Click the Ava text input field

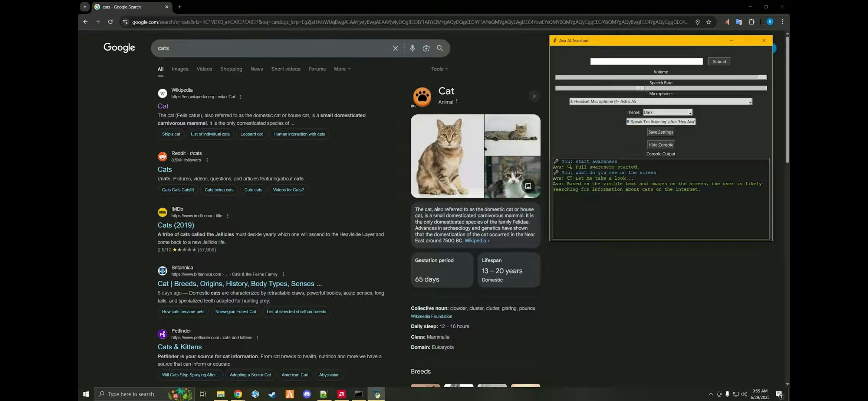[x=646, y=61]
